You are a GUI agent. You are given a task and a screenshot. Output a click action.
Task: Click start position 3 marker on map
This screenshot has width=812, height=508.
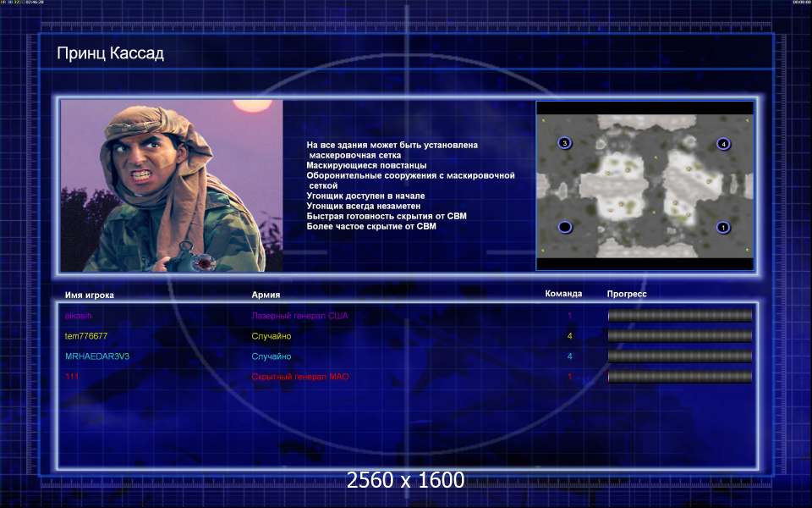point(565,144)
